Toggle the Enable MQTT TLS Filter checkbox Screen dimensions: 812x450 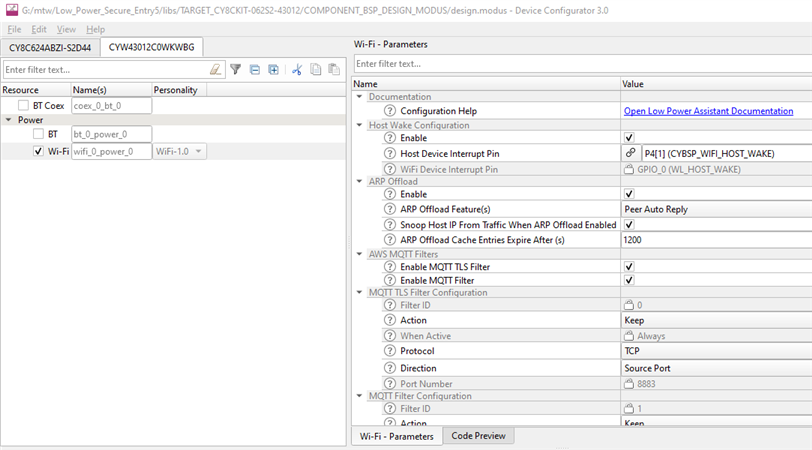pyautogui.click(x=629, y=267)
